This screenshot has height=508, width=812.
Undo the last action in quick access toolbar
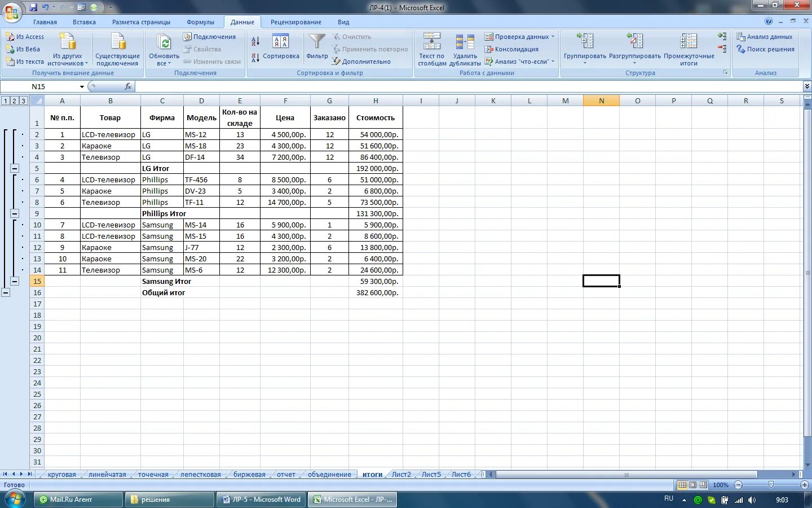pyautogui.click(x=45, y=7)
